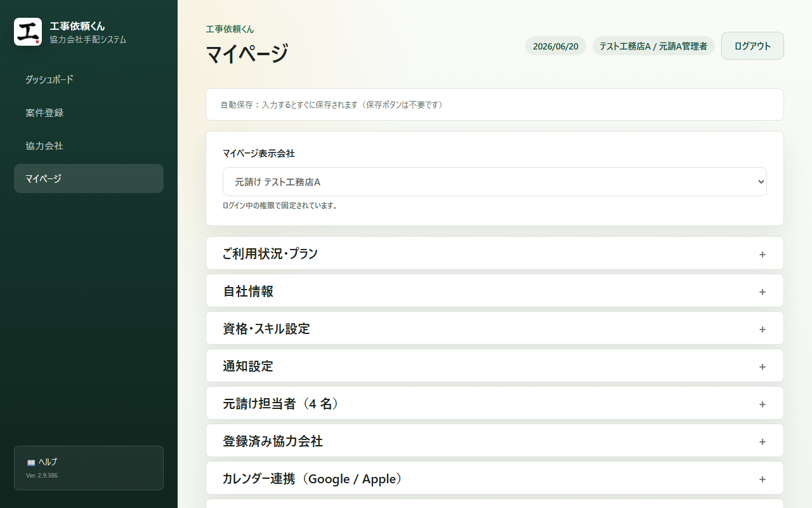
Task: Expand the 元請け担当者（4 名） section
Action: (x=495, y=403)
